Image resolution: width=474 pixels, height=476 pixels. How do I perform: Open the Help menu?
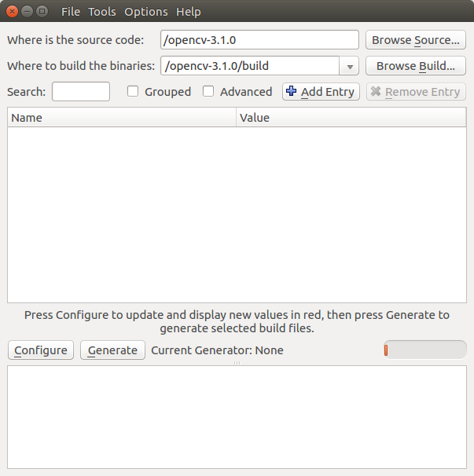click(x=189, y=12)
